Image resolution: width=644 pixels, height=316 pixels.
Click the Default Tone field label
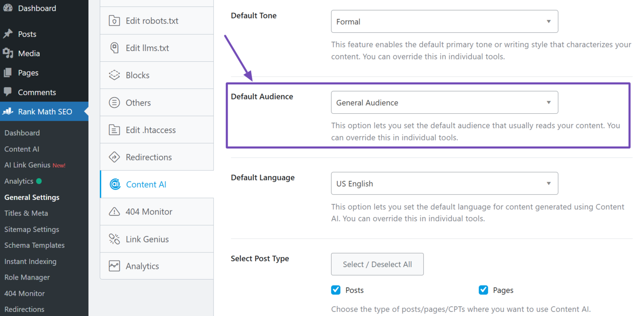click(x=254, y=15)
